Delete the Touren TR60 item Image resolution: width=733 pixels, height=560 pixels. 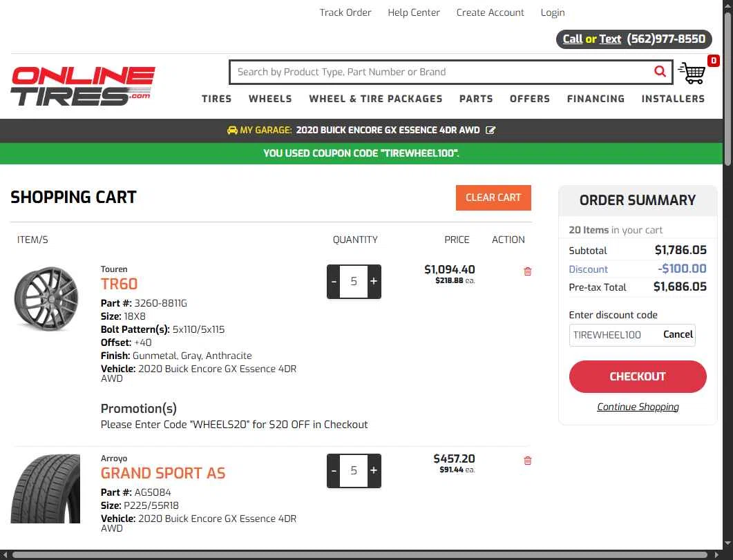[527, 271]
